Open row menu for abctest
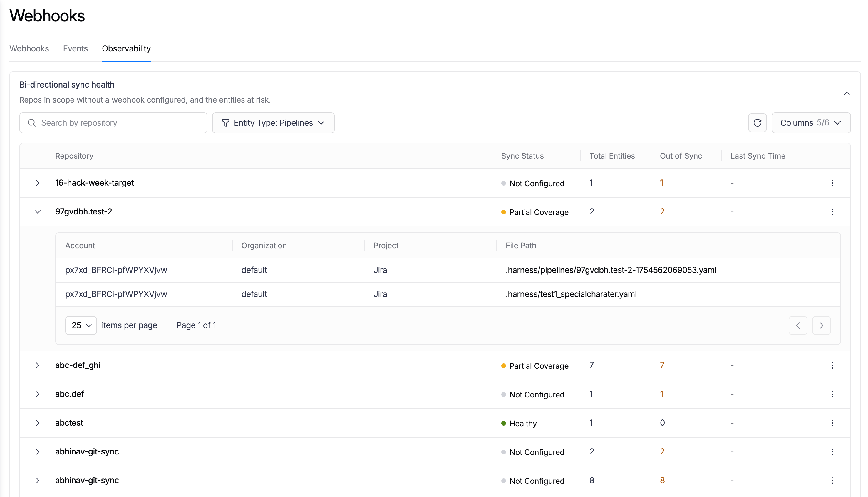Image resolution: width=868 pixels, height=497 pixels. [832, 423]
